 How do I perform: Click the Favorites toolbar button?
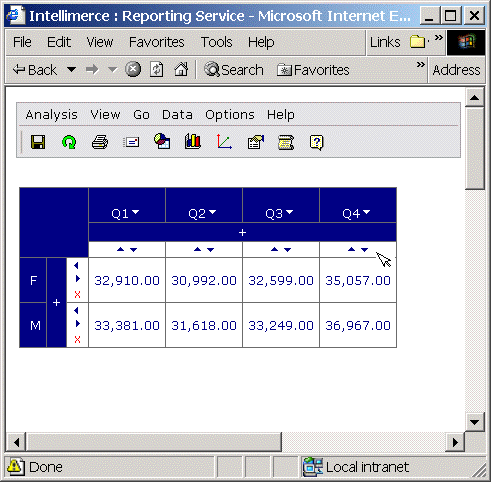(x=313, y=70)
